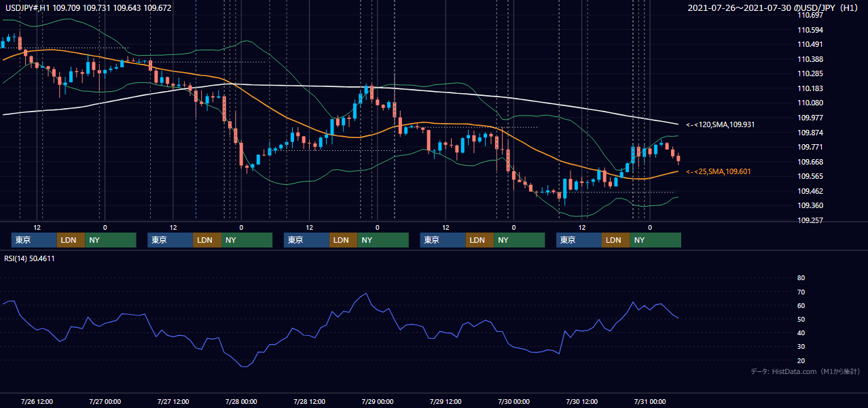Click the 110.285 price axis label
Image resolution: width=868 pixels, height=408 pixels.
click(x=810, y=73)
